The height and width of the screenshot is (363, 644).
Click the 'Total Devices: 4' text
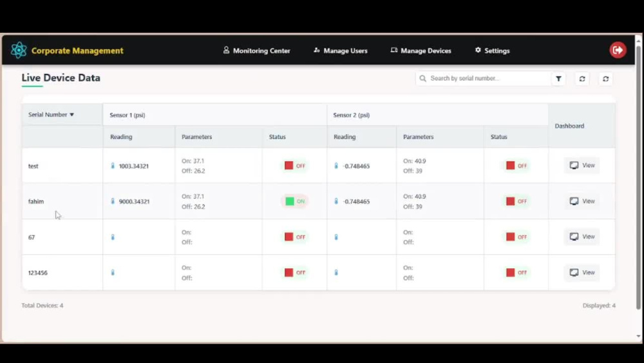point(43,306)
